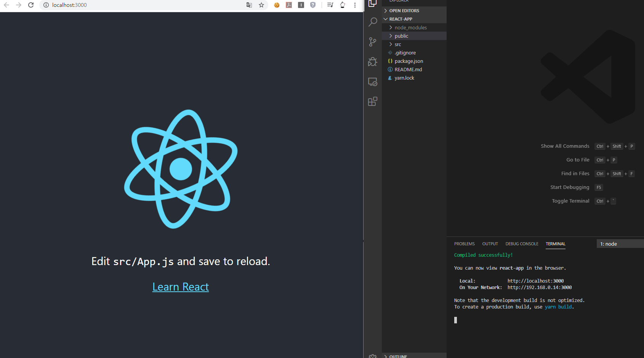Switch to the DEBUG CONSOLE tab
The width and height of the screenshot is (644, 358).
click(522, 244)
